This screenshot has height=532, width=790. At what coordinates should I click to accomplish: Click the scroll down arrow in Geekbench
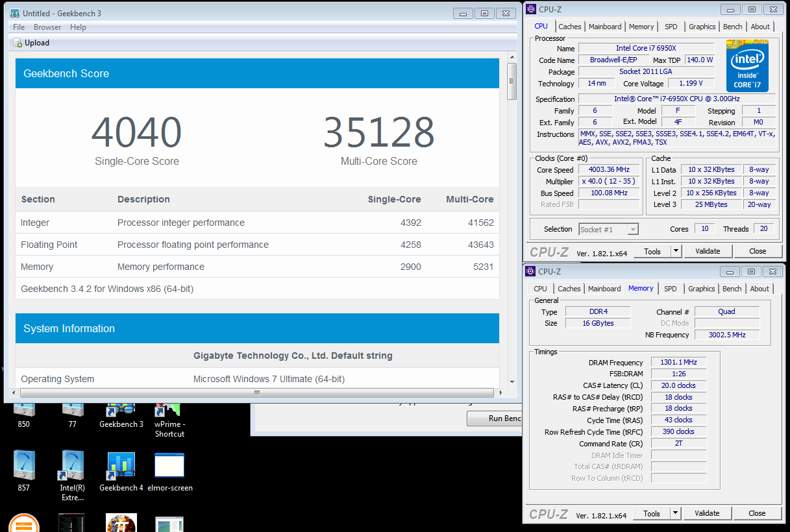512,382
